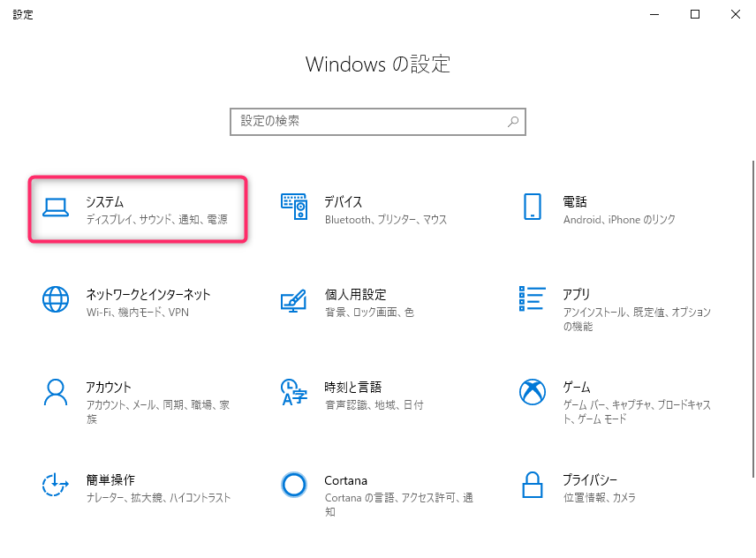Click the 簡単操作 ease of access icon

click(56, 484)
